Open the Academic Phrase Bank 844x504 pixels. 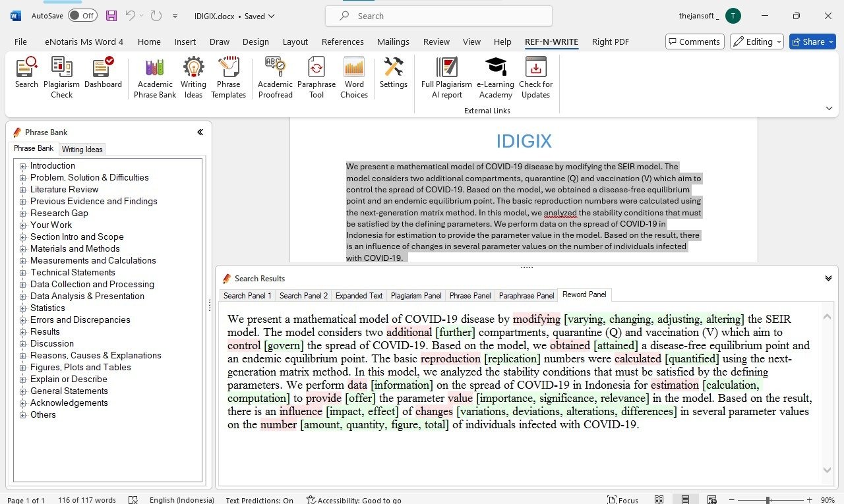click(x=155, y=78)
